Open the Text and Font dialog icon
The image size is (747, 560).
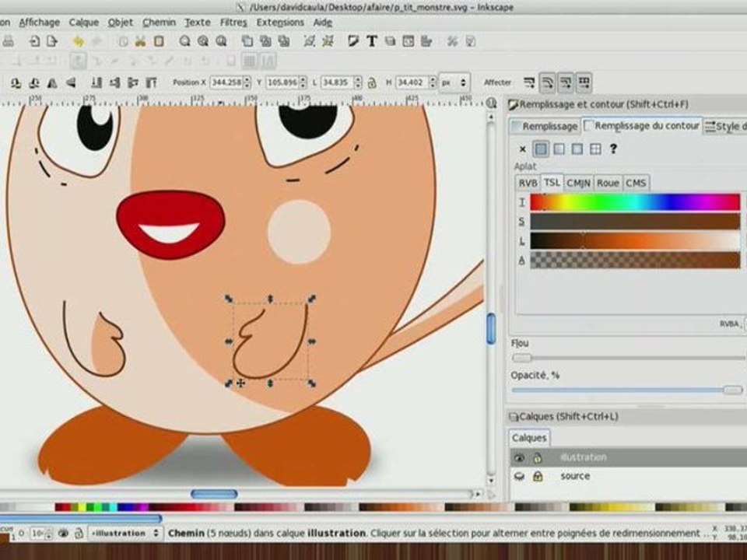click(x=372, y=42)
